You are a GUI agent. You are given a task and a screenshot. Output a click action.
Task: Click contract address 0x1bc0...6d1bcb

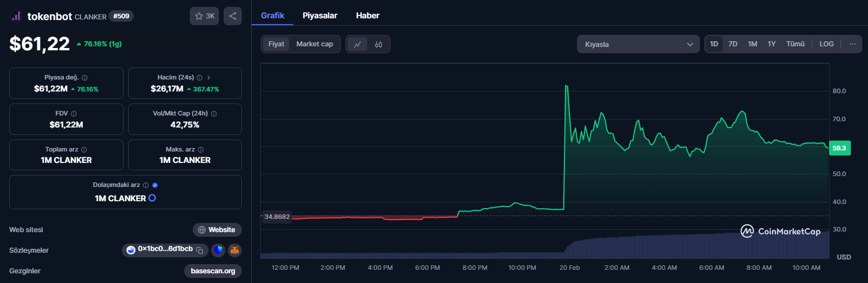[165, 249]
